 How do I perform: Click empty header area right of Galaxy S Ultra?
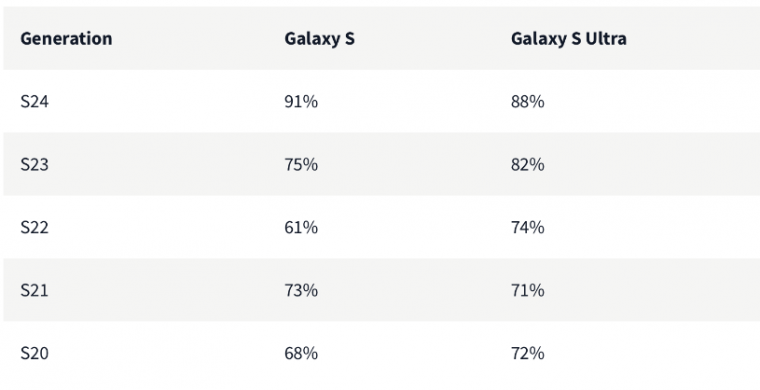(x=693, y=38)
